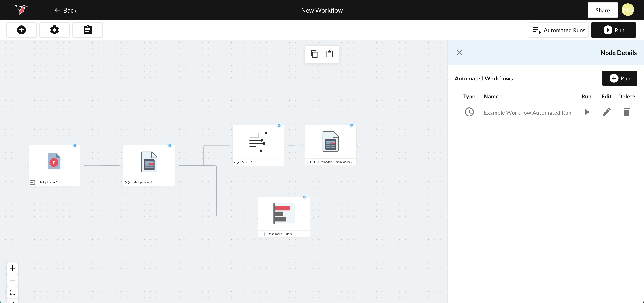Click the checkmark badge on Dashboard Builder node

click(305, 197)
